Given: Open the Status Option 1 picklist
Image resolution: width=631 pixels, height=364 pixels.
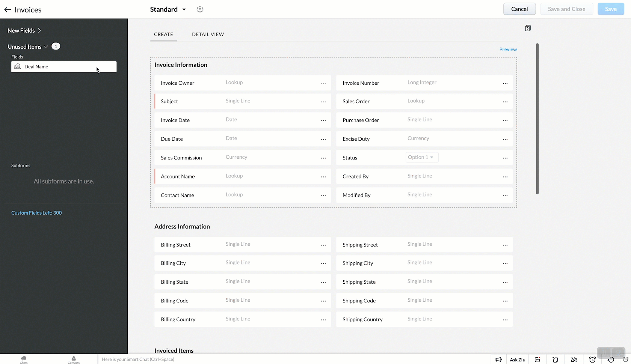Looking at the screenshot, I should [x=422, y=157].
